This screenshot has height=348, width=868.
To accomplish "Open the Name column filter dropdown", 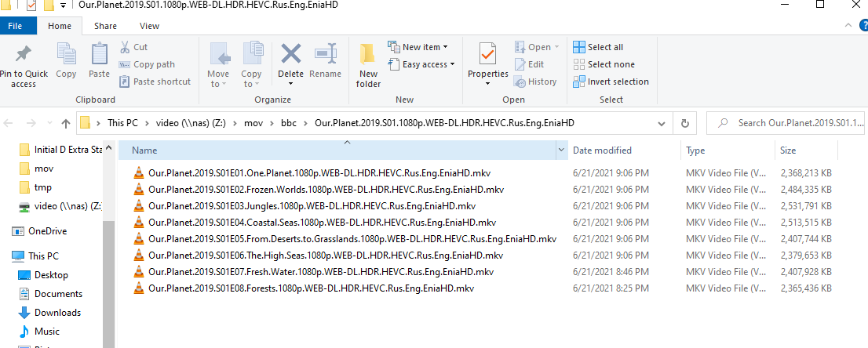I will (561, 150).
